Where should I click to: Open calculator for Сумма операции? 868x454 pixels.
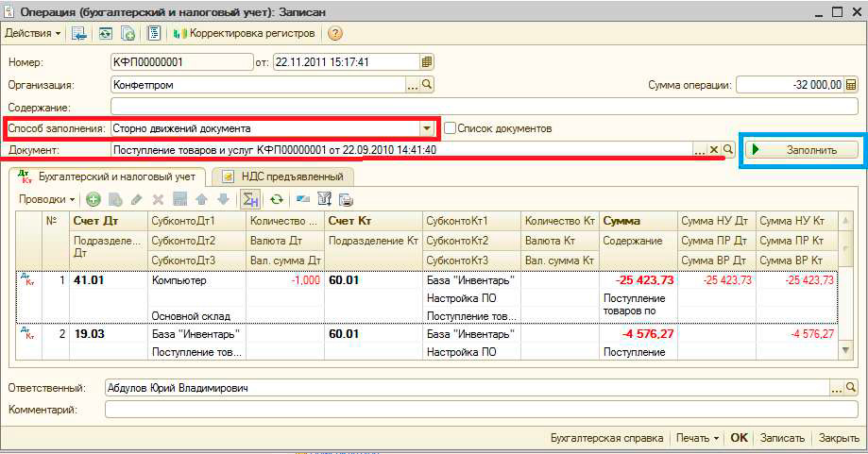pyautogui.click(x=851, y=85)
